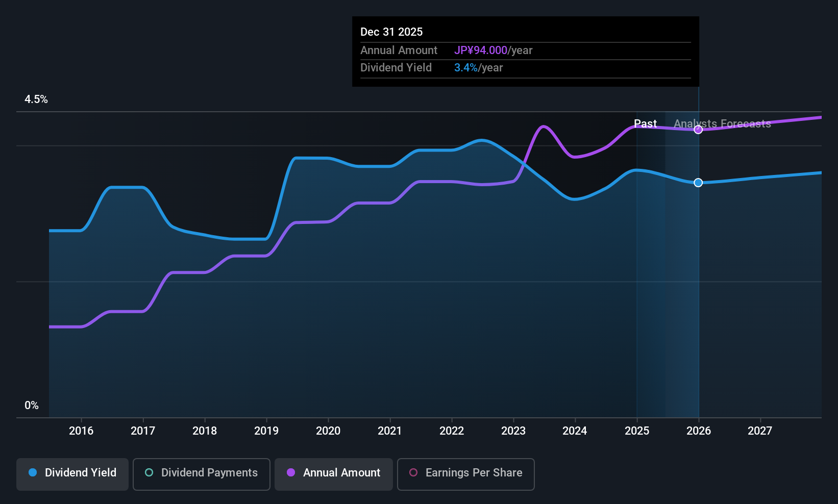Select the blue yield data point at 2026
The image size is (838, 504).
698,183
